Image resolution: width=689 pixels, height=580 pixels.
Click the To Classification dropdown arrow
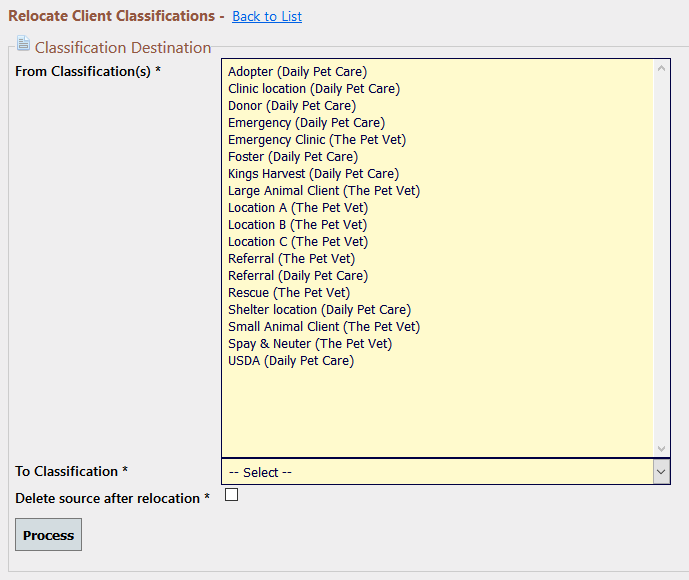click(661, 472)
